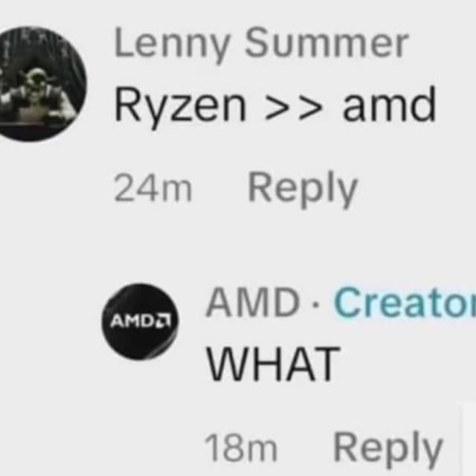Click the dot separator before Creator
Screen dimensions: 476x476
click(316, 305)
